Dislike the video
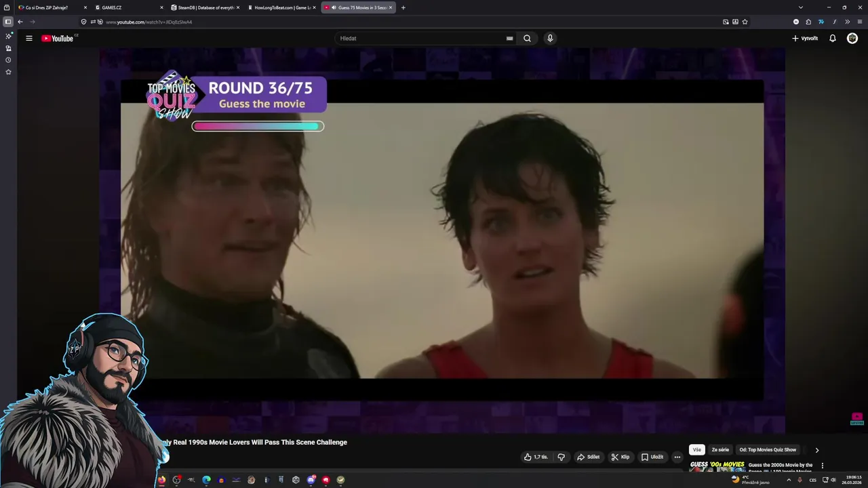 coord(561,457)
